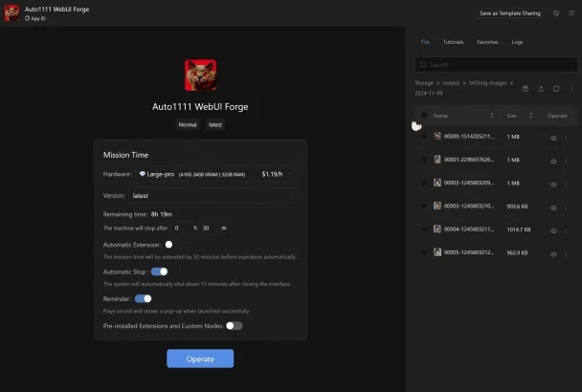
Task: Open more options for file 00002-1245803209
Action: coord(566,185)
